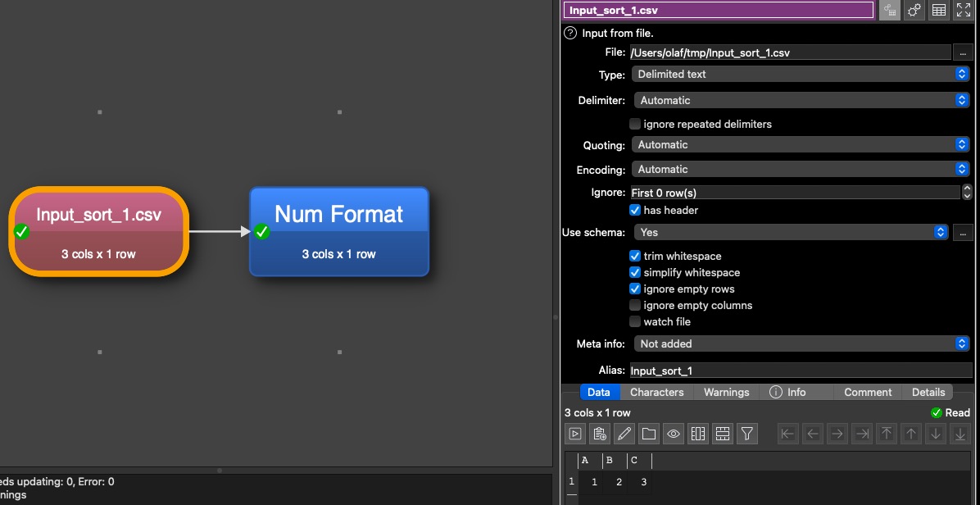Uncheck 'ignore empty rows' checkbox
Screen dimensions: 980x505
[x=635, y=289]
